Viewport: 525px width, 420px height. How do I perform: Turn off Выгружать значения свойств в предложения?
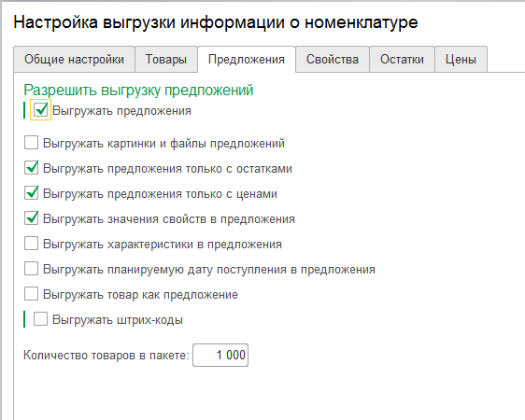coord(31,218)
